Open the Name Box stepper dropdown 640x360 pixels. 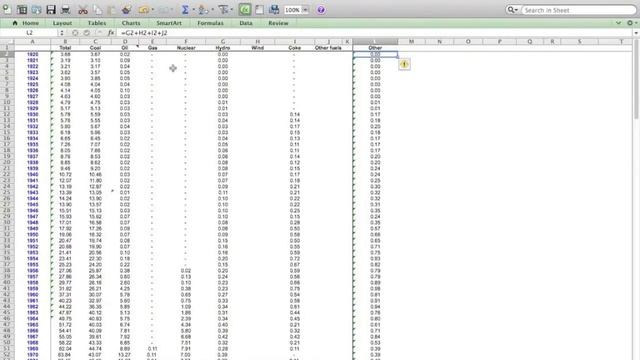click(x=62, y=33)
